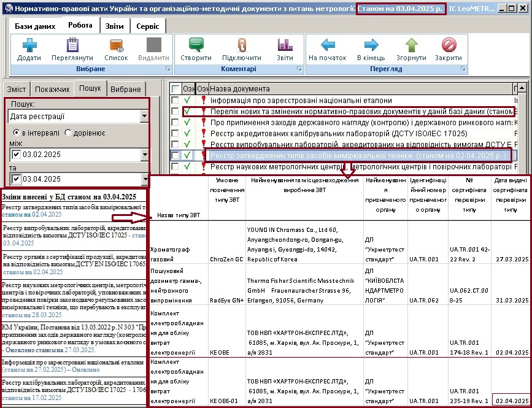Open the 03.04.2025 date picker dropdown
Viewport: 532px width, 408px height.
[144, 179]
